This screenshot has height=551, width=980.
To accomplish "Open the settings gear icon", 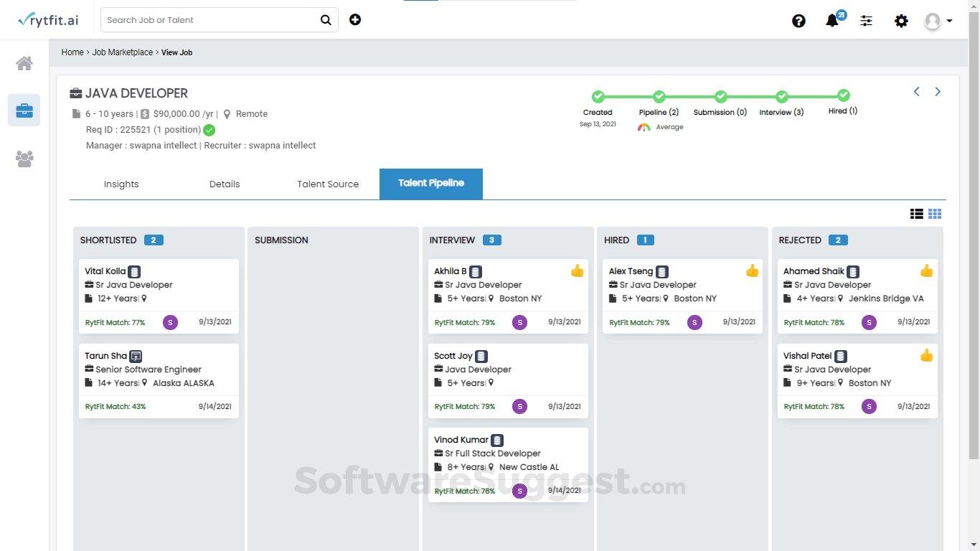I will point(901,21).
